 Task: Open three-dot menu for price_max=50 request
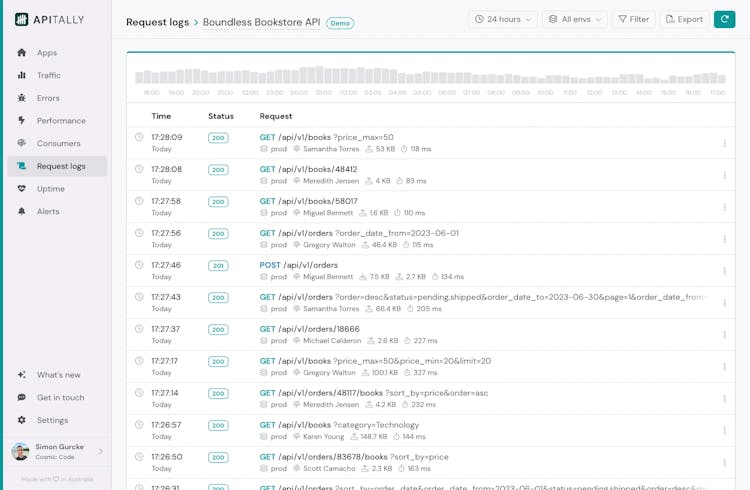click(724, 143)
